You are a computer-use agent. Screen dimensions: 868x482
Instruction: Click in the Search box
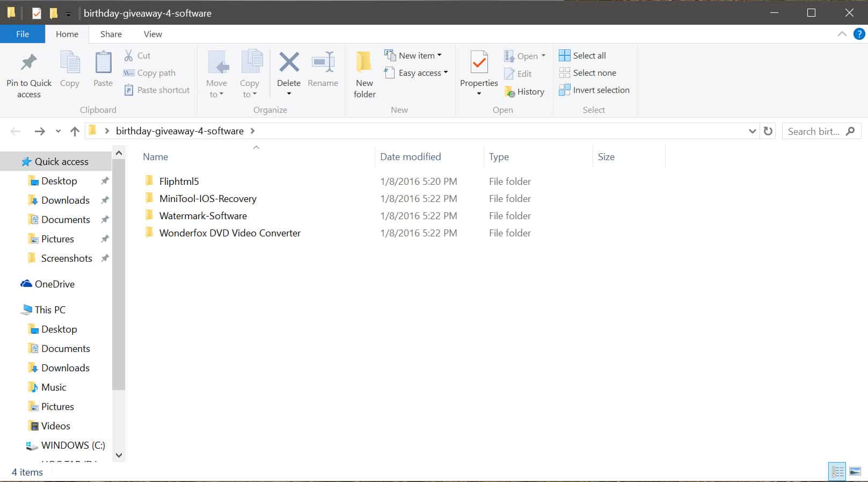coord(821,131)
